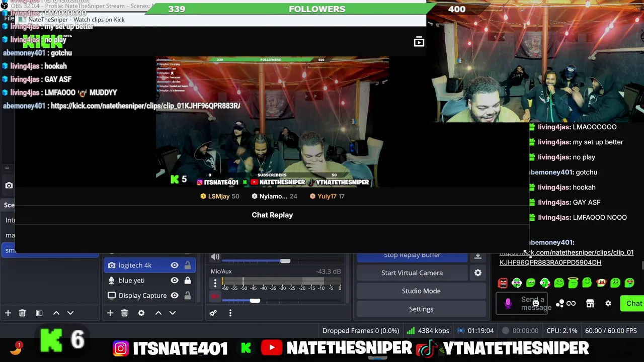Image resolution: width=644 pixels, height=362 pixels.
Task: Open the shop icon in Kick chat
Action: click(x=590, y=303)
